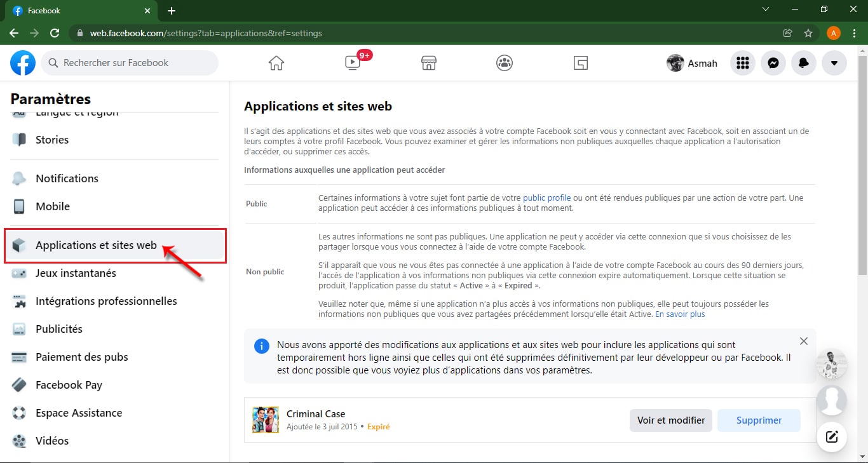Open the Marketplace icon

(x=429, y=63)
